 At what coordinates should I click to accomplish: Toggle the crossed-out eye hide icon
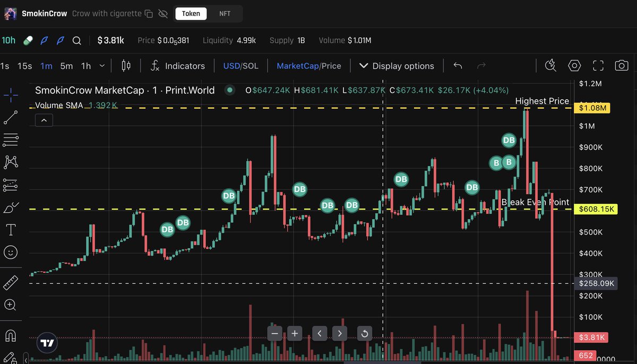(163, 13)
